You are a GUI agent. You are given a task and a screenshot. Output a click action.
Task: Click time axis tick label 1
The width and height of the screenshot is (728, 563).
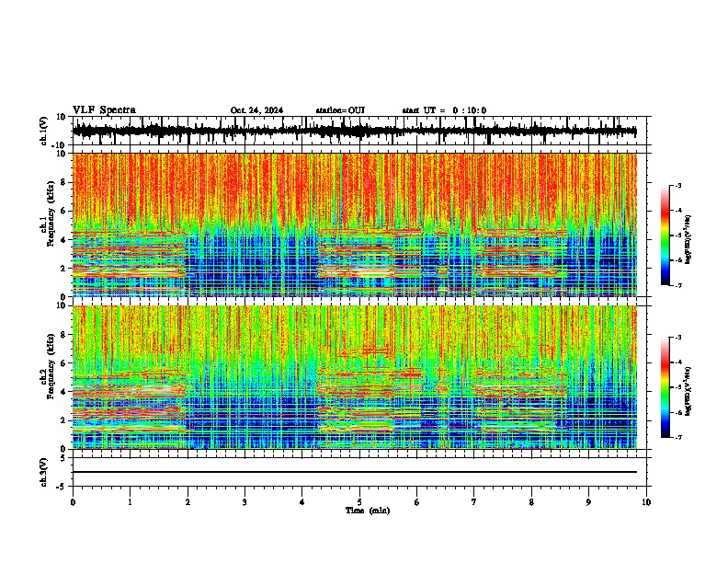[x=130, y=502]
